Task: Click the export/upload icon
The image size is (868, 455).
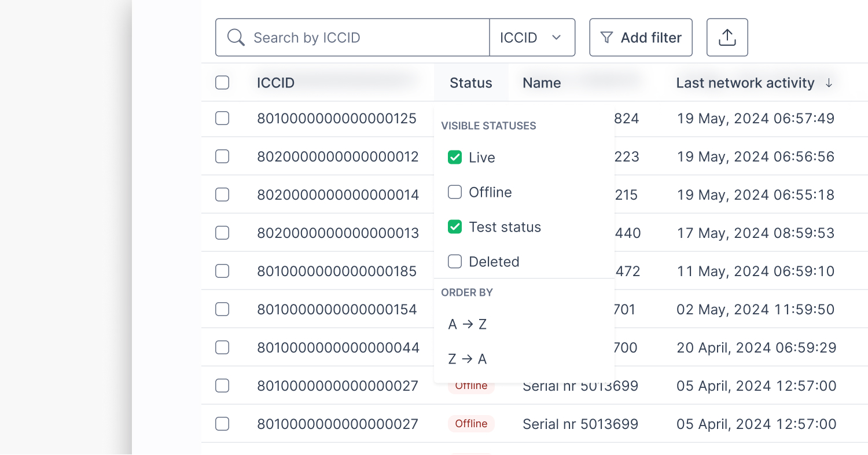Action: 727,36
